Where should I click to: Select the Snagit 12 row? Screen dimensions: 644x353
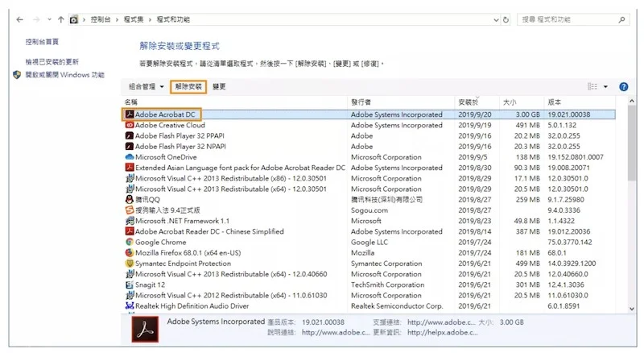(x=369, y=284)
